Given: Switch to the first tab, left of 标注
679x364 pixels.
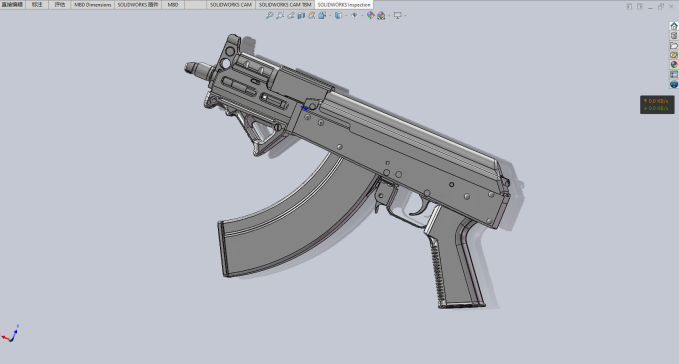Looking at the screenshot, I should (12, 5).
